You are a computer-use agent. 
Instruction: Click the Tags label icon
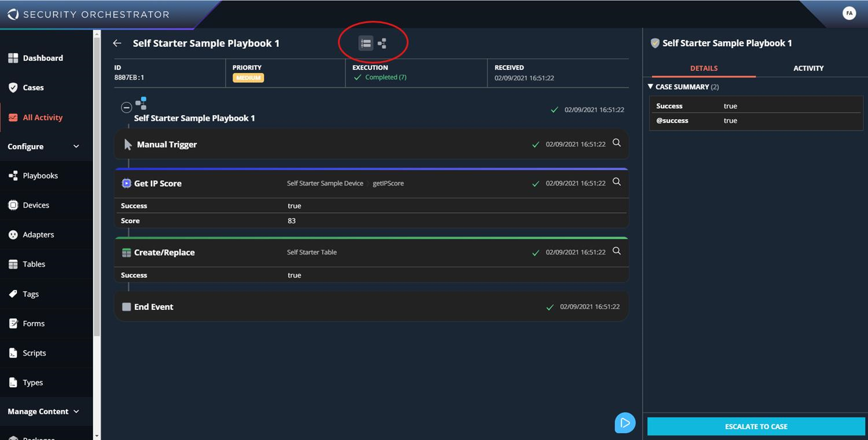(13, 294)
